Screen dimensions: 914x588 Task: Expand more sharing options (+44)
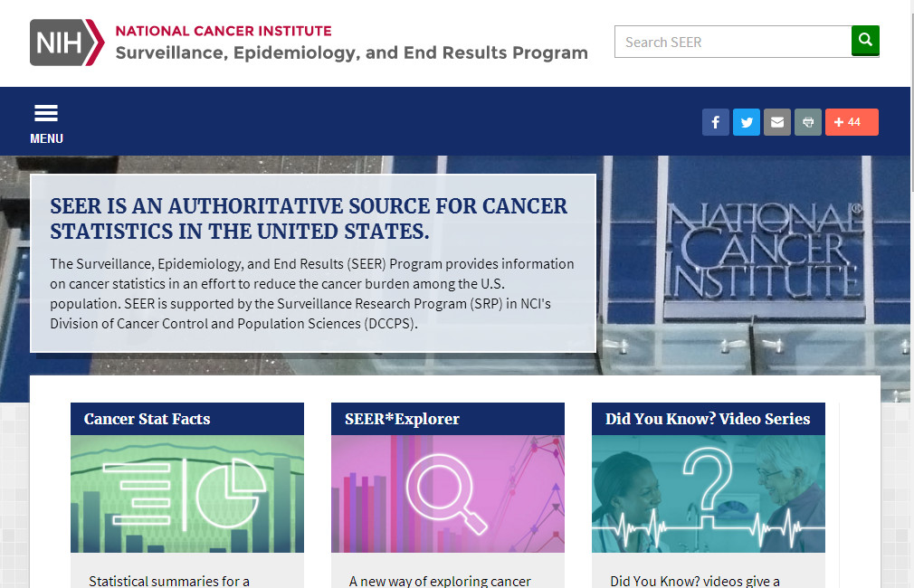[852, 122]
